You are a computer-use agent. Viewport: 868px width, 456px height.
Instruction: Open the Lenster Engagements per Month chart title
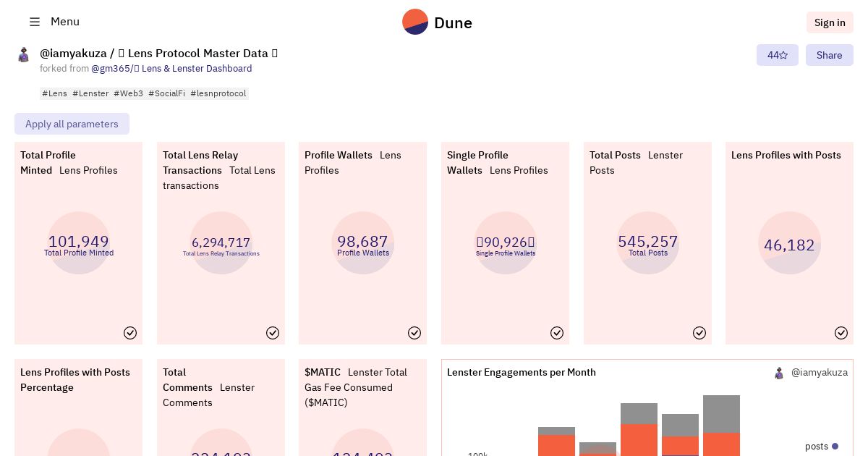(522, 372)
